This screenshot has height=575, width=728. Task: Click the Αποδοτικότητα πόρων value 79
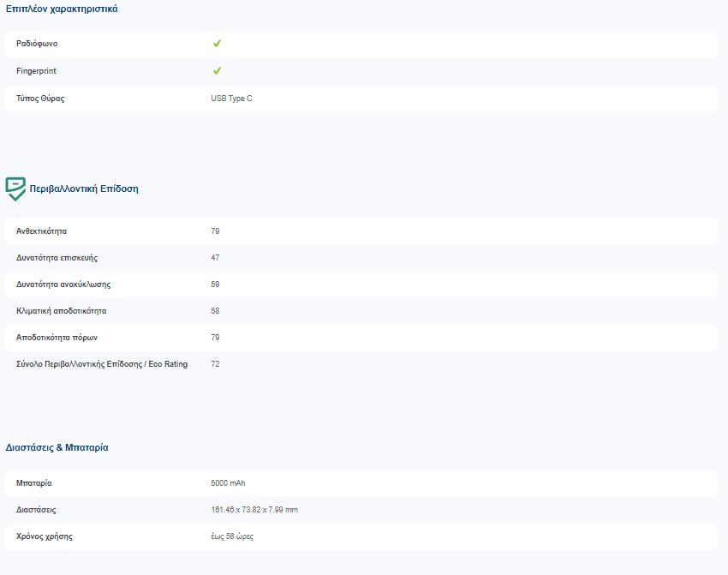216,338
